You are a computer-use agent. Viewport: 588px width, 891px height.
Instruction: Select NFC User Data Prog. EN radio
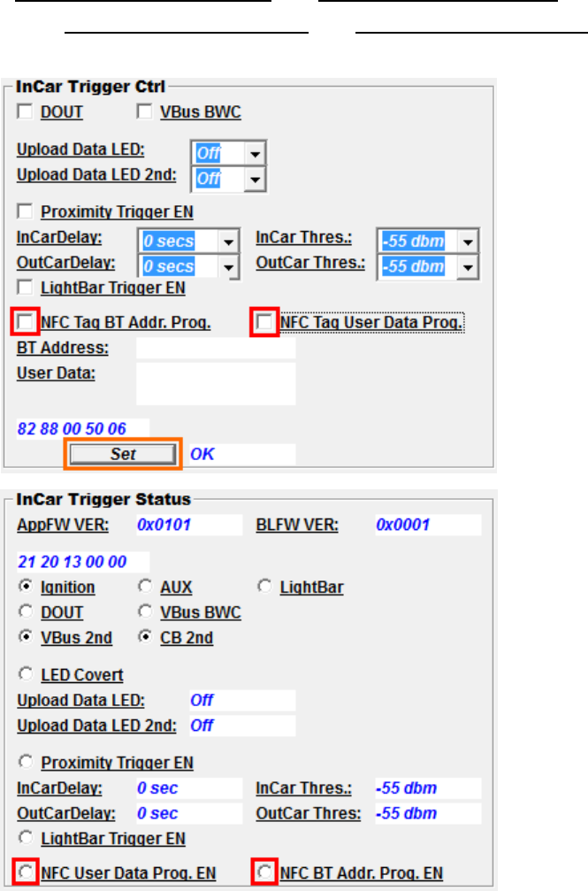[x=26, y=872]
